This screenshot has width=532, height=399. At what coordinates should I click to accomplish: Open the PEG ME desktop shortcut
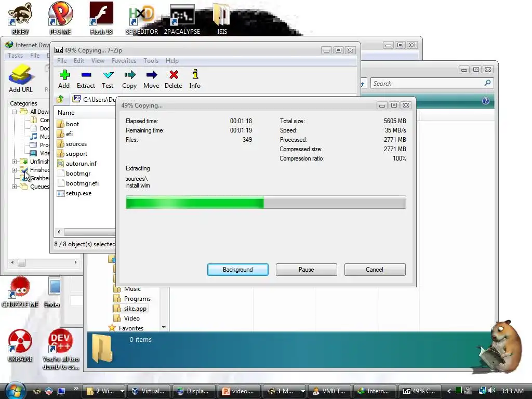60,18
